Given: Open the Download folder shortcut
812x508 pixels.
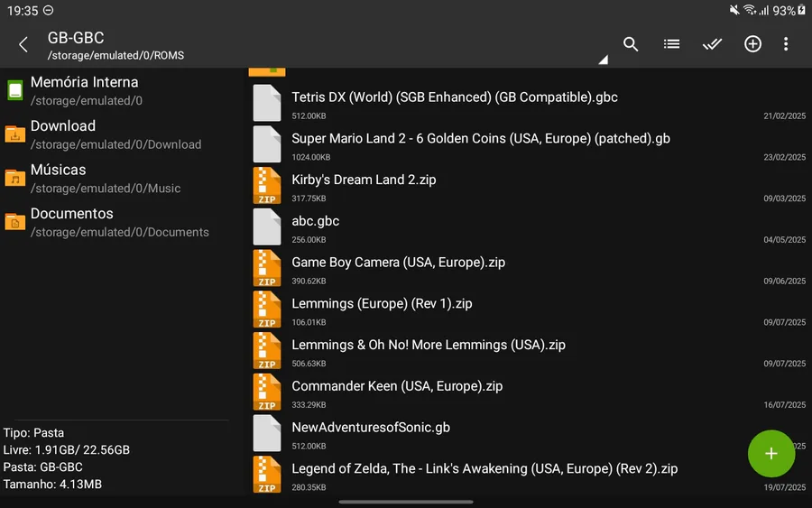Looking at the screenshot, I should [x=63, y=134].
